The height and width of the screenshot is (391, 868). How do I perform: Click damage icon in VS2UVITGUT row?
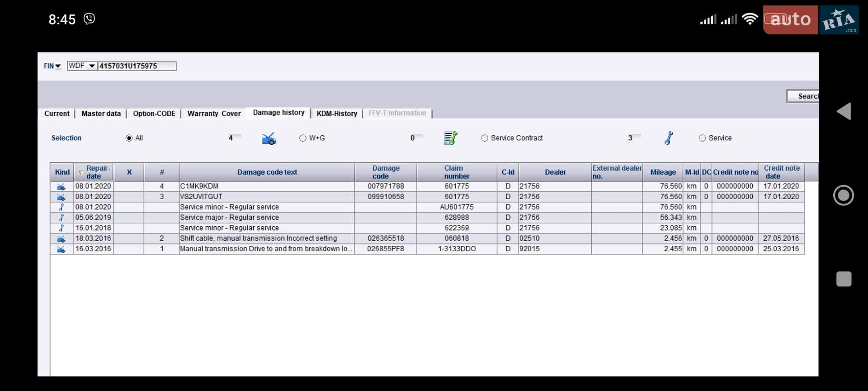click(x=61, y=197)
